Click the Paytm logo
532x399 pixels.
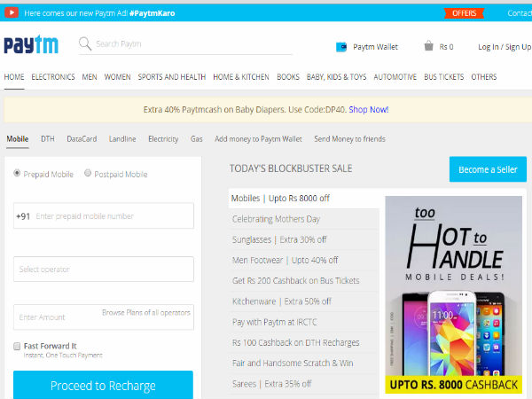click(x=33, y=46)
